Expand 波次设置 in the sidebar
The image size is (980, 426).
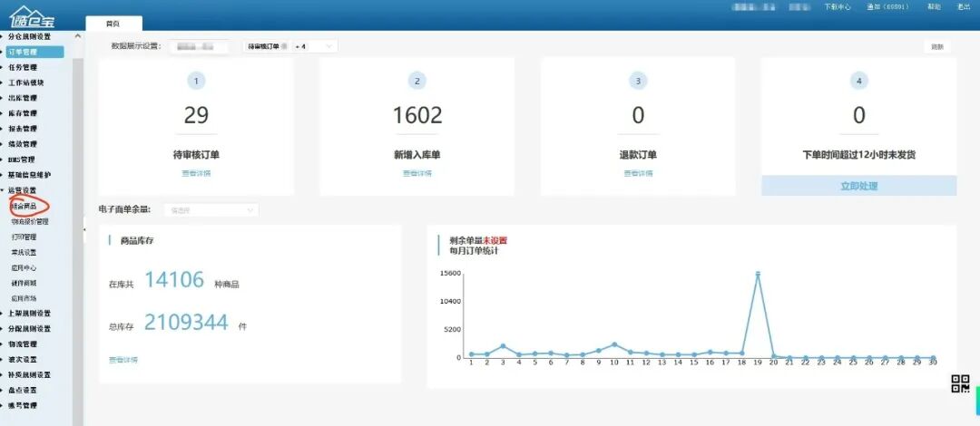pos(23,360)
